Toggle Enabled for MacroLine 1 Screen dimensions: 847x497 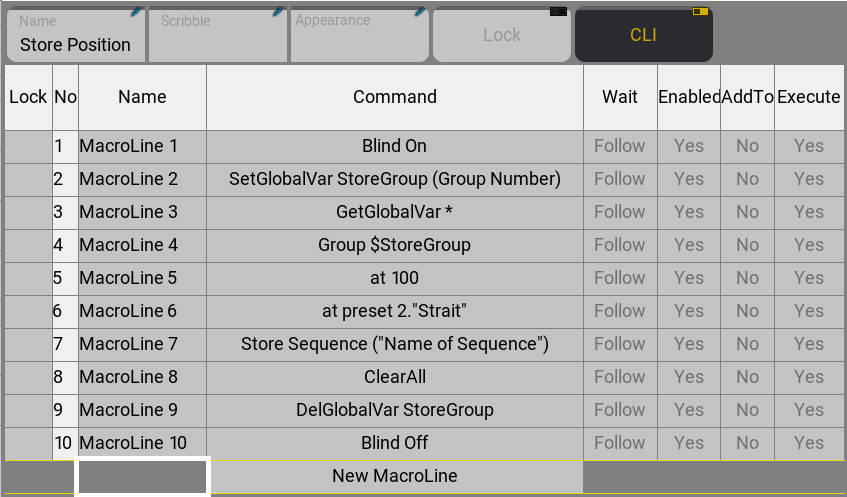tap(688, 146)
